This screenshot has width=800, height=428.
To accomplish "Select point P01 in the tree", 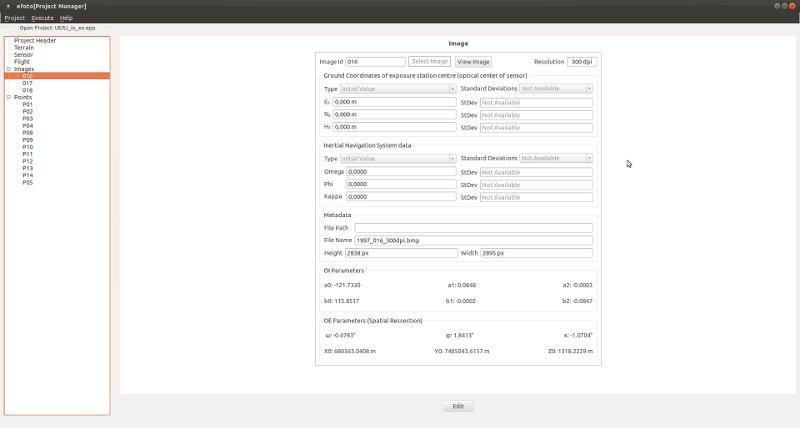I will point(28,104).
